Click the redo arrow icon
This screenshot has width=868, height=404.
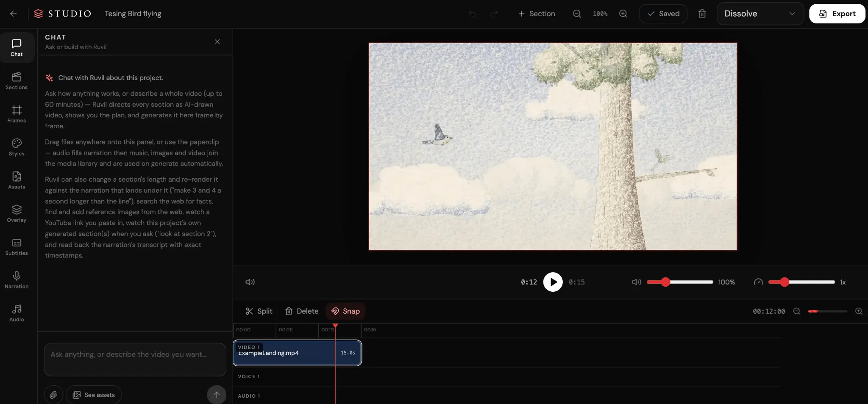pos(494,14)
